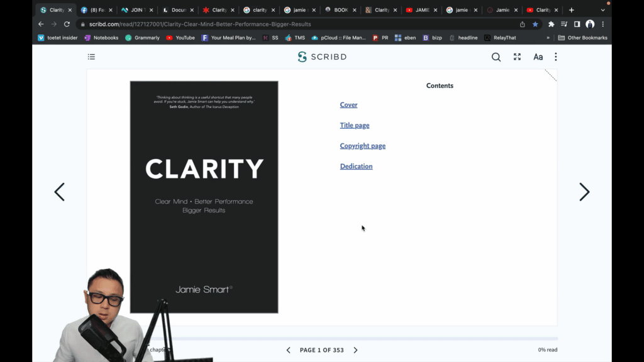This screenshot has width=644, height=362.
Task: Close the active Clarity Scribd tab
Action: point(70,10)
